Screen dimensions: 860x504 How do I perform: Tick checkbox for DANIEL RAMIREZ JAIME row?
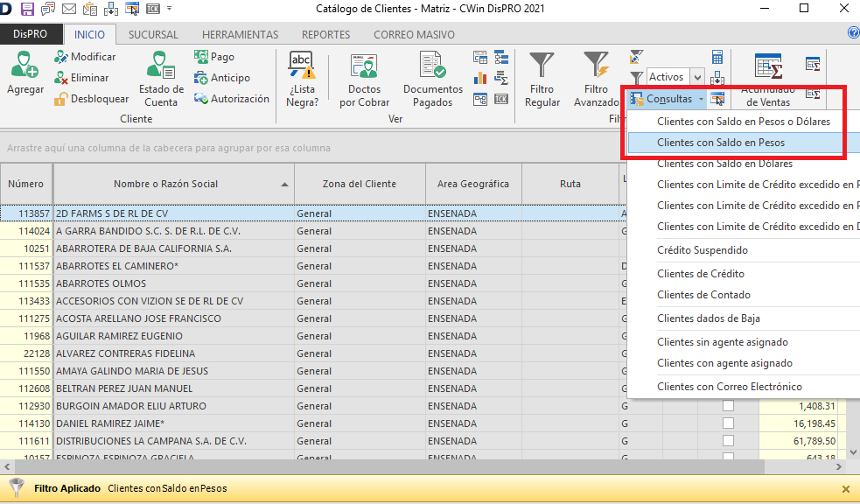click(x=728, y=423)
